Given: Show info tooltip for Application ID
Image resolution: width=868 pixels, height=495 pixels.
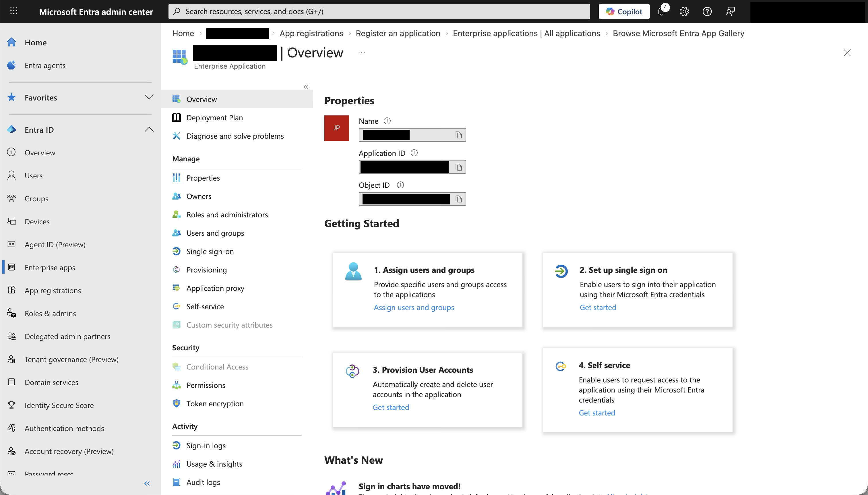Looking at the screenshot, I should [414, 153].
